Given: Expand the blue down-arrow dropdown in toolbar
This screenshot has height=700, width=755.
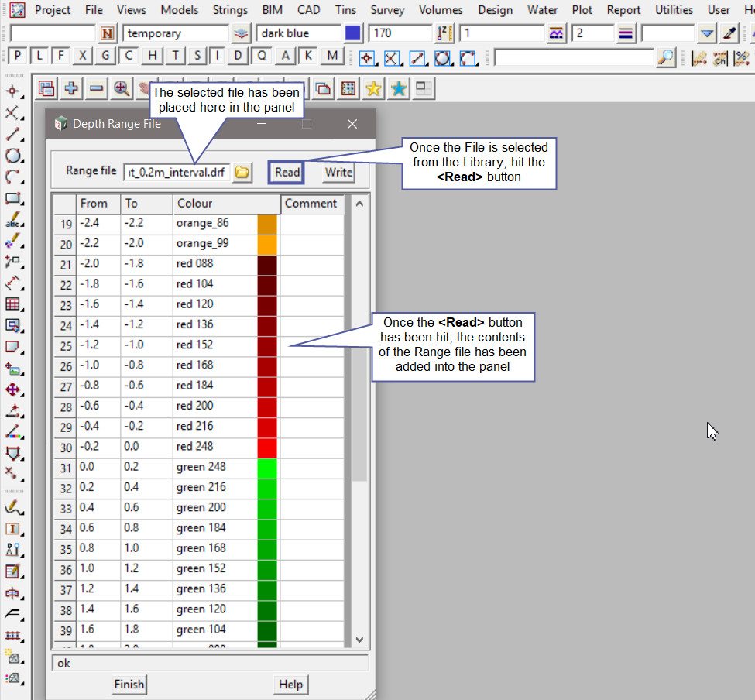Looking at the screenshot, I should click(x=706, y=33).
